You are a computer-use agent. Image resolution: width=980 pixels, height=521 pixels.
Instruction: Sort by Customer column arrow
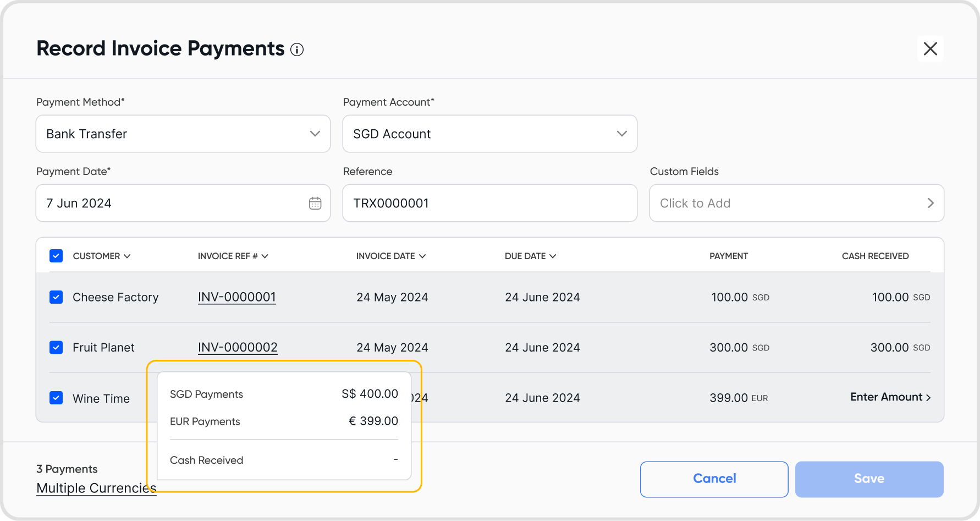pos(127,256)
